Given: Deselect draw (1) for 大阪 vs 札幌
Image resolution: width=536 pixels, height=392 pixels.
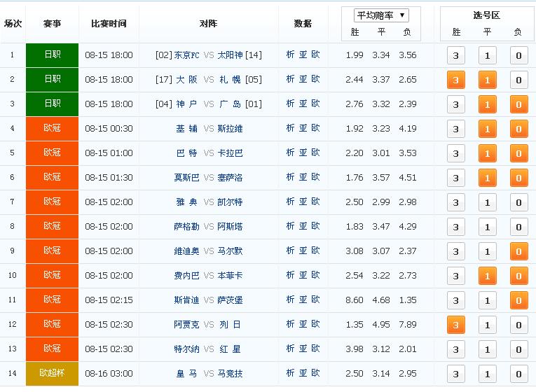Looking at the screenshot, I should click(487, 80).
